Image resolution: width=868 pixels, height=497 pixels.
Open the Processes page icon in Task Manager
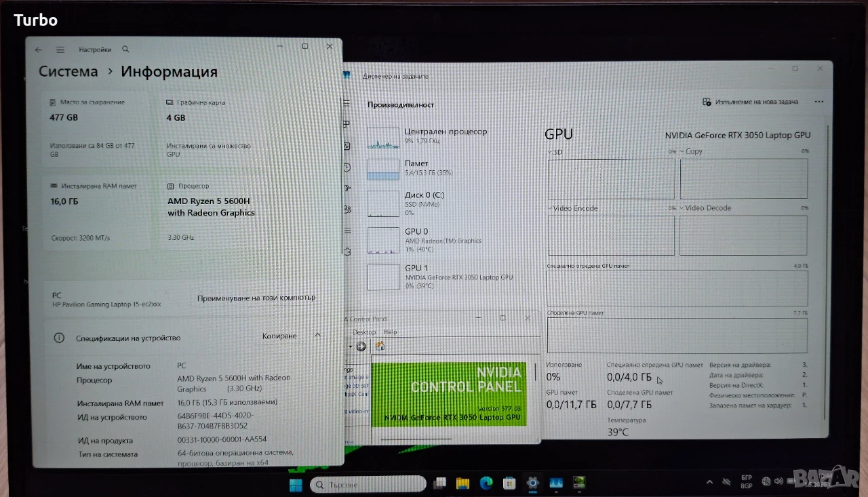coord(347,124)
